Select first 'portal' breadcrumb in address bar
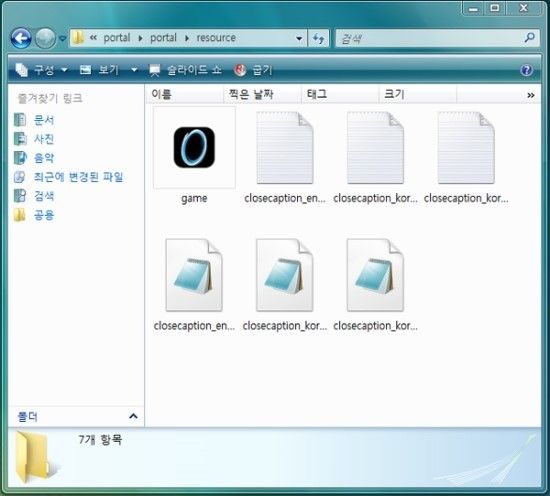Image resolution: width=550 pixels, height=496 pixels. pos(116,38)
